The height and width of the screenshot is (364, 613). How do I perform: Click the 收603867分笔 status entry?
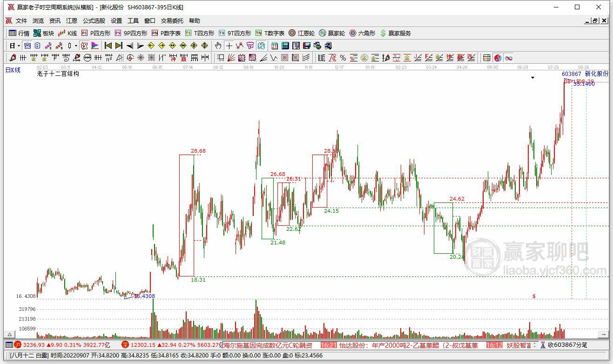tap(567, 345)
